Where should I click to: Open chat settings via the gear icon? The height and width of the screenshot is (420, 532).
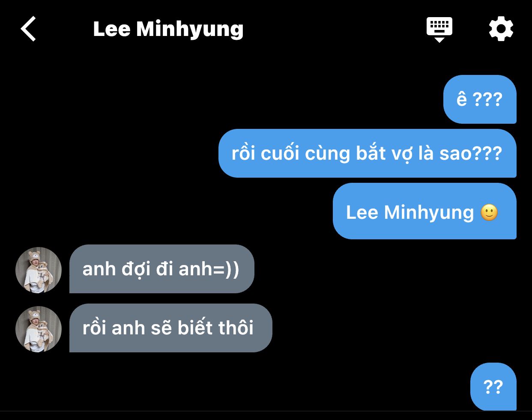501,29
